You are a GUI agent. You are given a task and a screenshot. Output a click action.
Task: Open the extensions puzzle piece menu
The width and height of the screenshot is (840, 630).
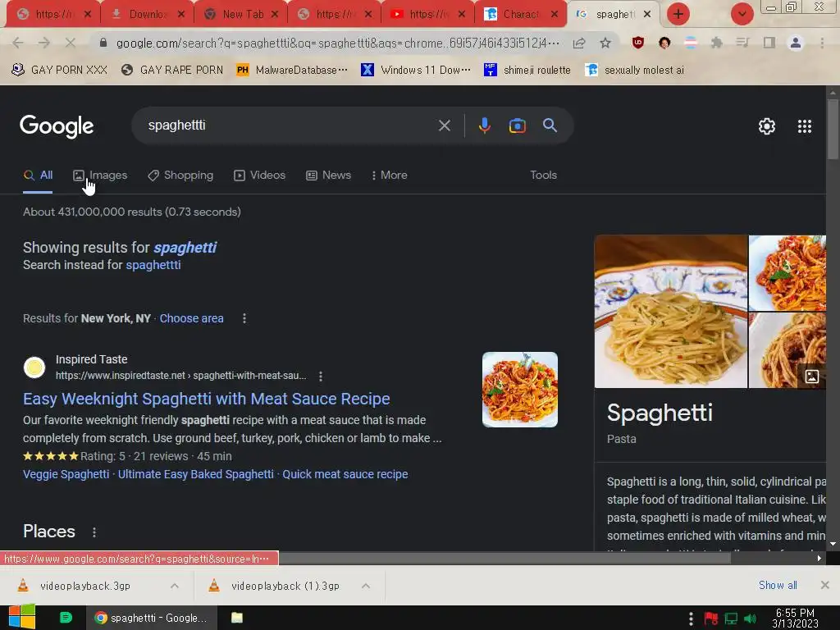pos(716,43)
